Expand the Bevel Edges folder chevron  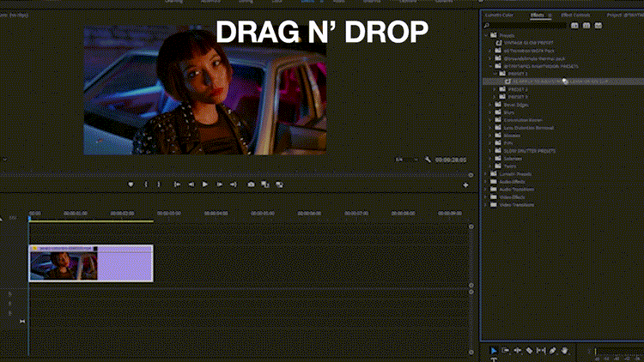[x=490, y=105]
